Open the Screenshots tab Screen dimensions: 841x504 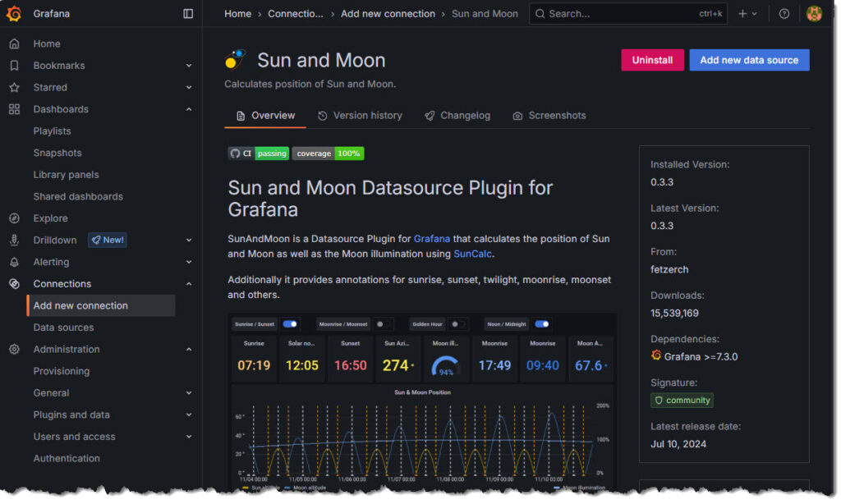[549, 115]
